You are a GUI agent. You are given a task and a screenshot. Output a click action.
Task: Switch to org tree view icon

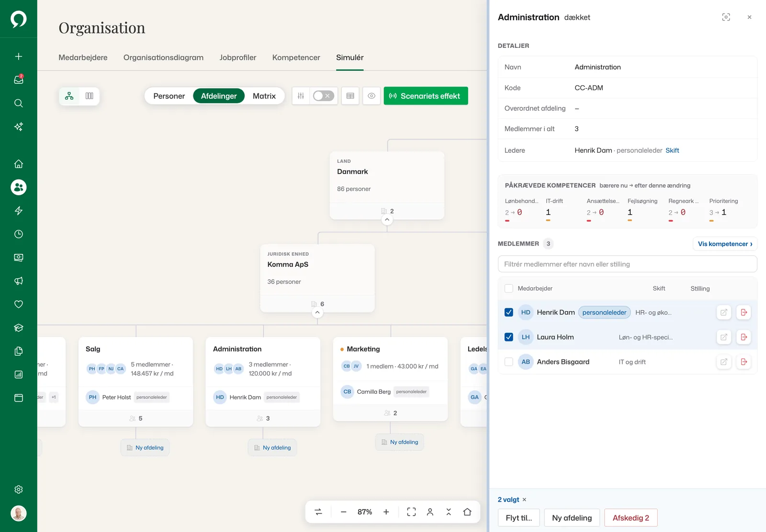click(69, 96)
